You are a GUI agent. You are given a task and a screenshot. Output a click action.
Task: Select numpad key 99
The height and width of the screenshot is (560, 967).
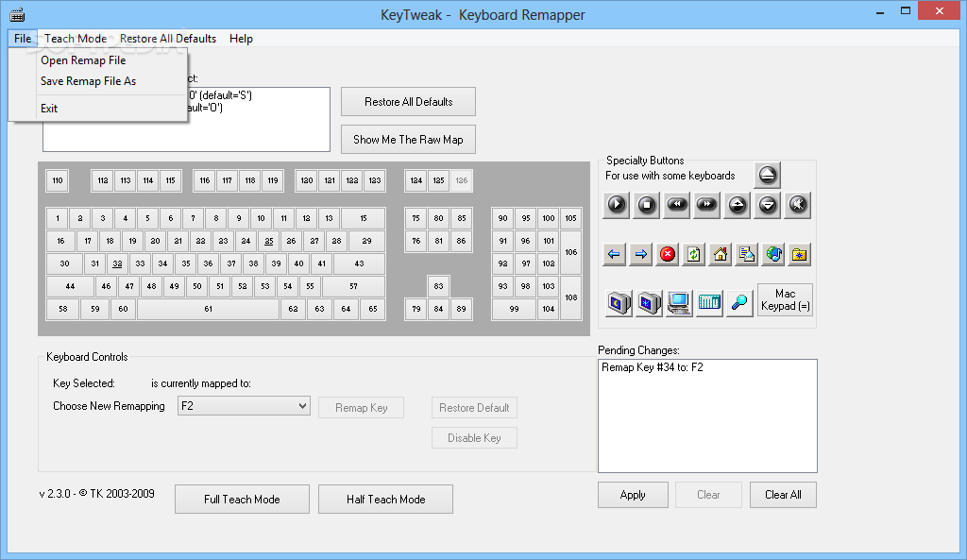tap(515, 309)
